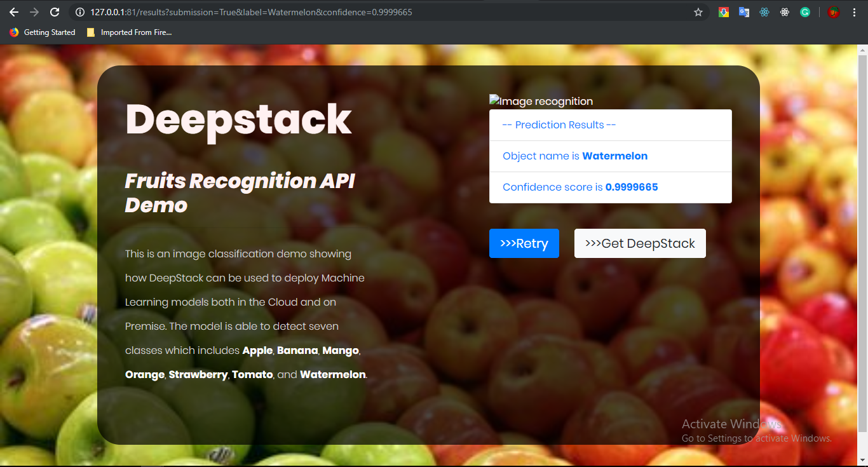Bookmark this page with the star icon

tap(698, 12)
